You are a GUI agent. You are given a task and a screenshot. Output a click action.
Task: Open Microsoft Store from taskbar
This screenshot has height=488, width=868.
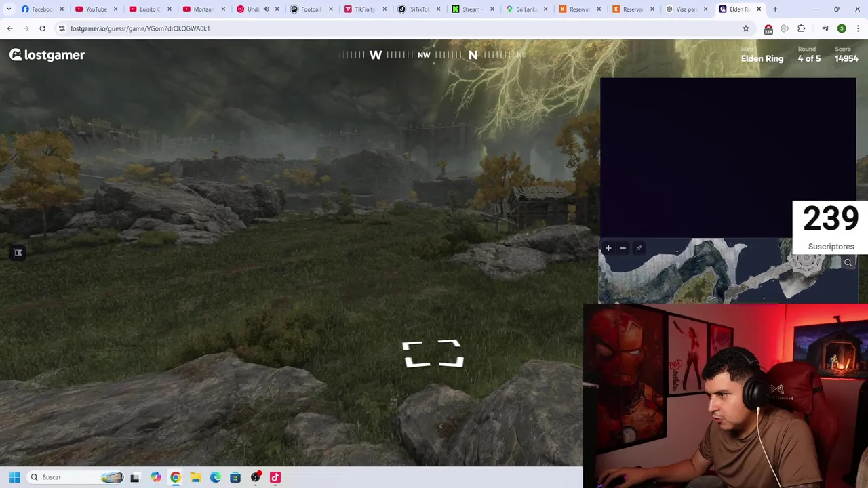click(235, 477)
